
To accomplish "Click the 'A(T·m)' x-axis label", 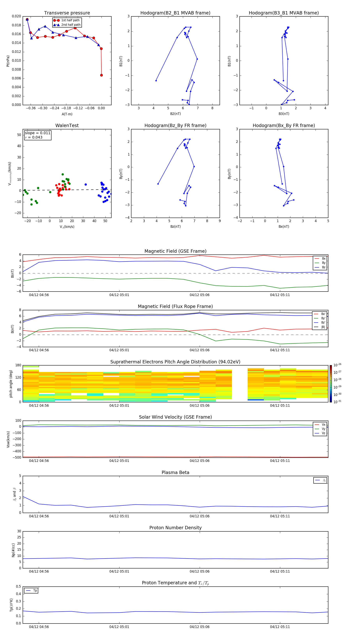I will (67, 114).
